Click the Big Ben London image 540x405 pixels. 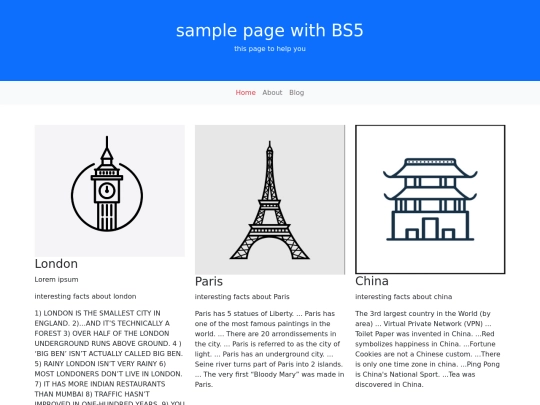click(110, 191)
